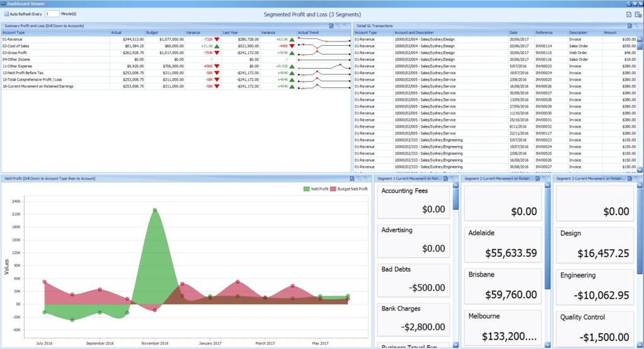Viewport: 644px width, 349px height.
Task: Click the Account and Description column header
Action: point(450,33)
